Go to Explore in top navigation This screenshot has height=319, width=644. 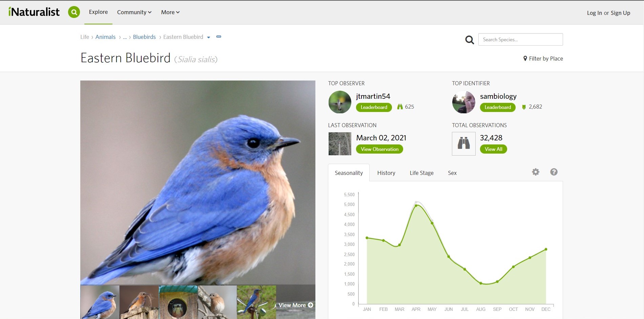click(x=98, y=12)
